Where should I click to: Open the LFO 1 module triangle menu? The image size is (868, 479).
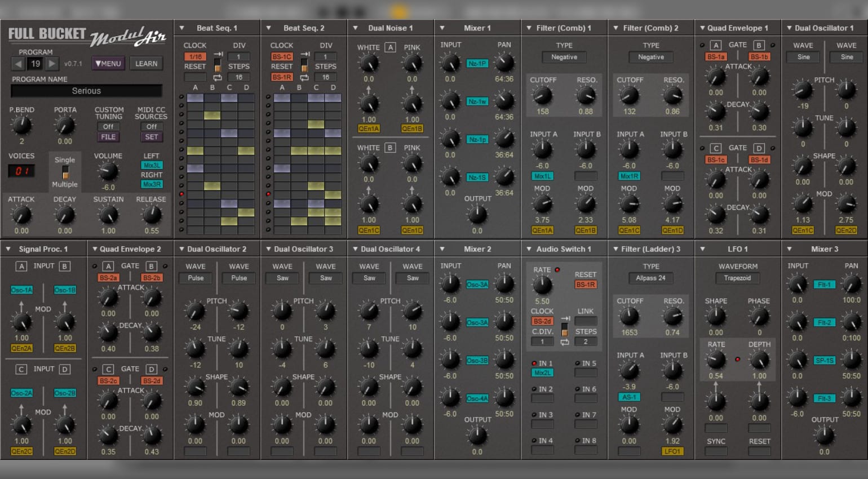pos(702,249)
